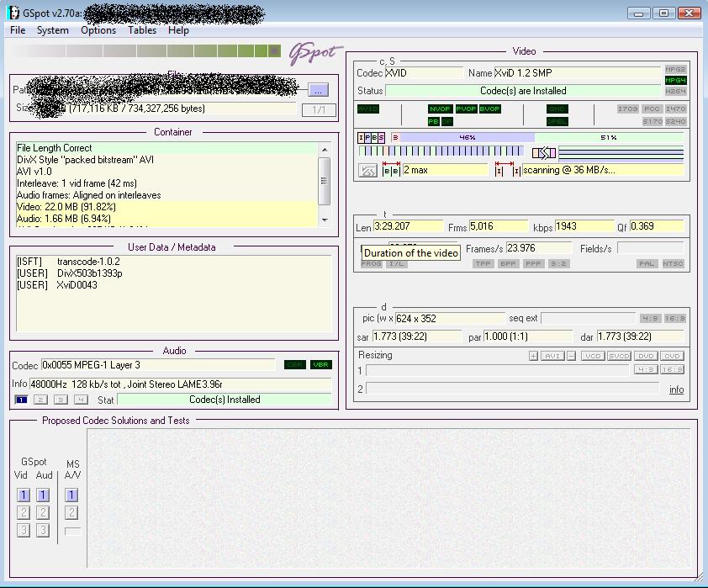Click the FCC colorimetry badge
Image resolution: width=708 pixels, height=588 pixels.
click(x=652, y=109)
